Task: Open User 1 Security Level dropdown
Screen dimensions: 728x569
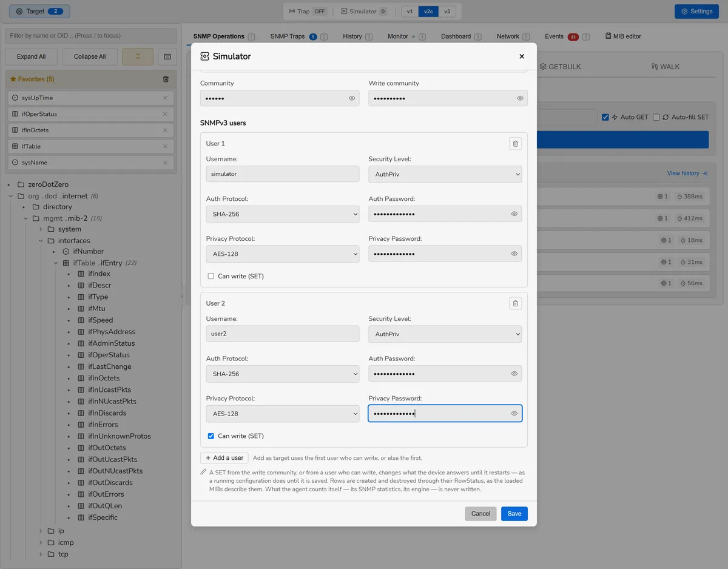Action: (445, 174)
